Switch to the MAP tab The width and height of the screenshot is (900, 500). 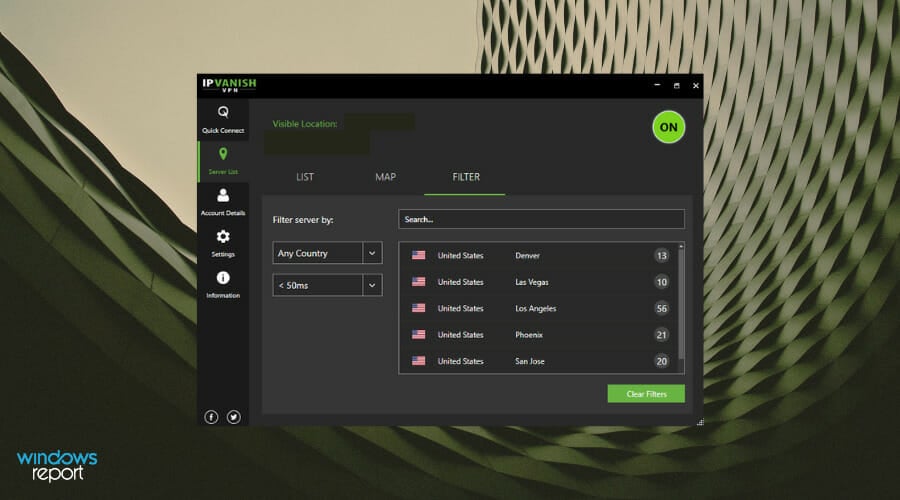(386, 177)
